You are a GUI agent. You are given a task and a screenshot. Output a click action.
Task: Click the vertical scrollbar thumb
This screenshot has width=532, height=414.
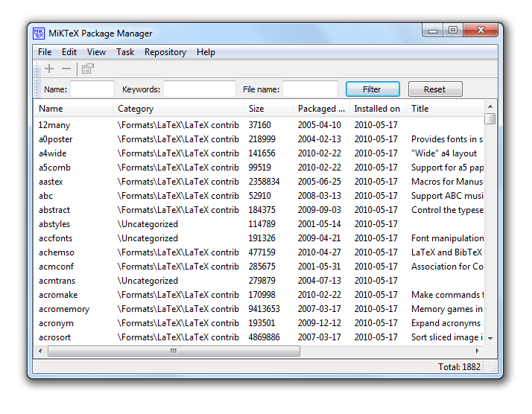click(x=490, y=119)
